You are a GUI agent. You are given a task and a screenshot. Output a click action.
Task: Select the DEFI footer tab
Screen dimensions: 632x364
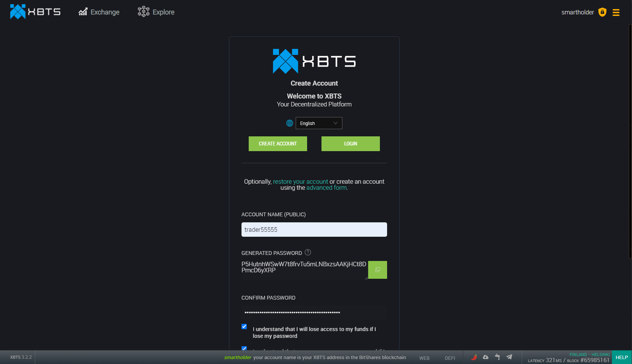(x=450, y=358)
